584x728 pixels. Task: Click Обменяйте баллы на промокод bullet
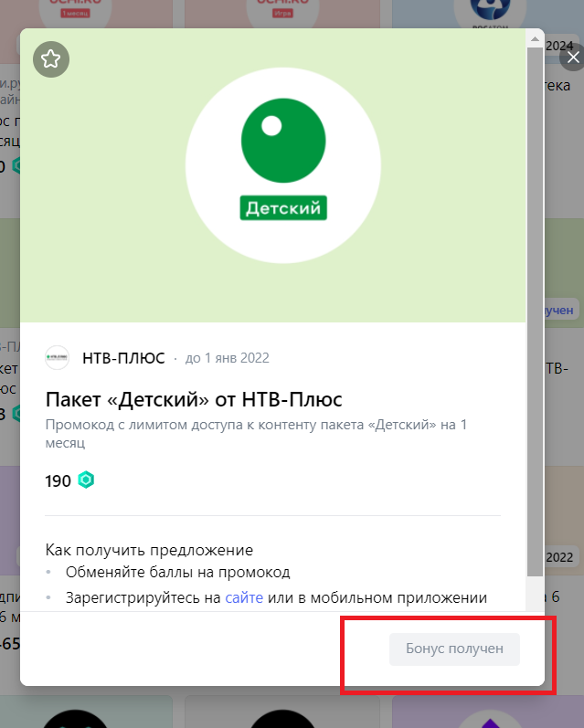coord(177,573)
